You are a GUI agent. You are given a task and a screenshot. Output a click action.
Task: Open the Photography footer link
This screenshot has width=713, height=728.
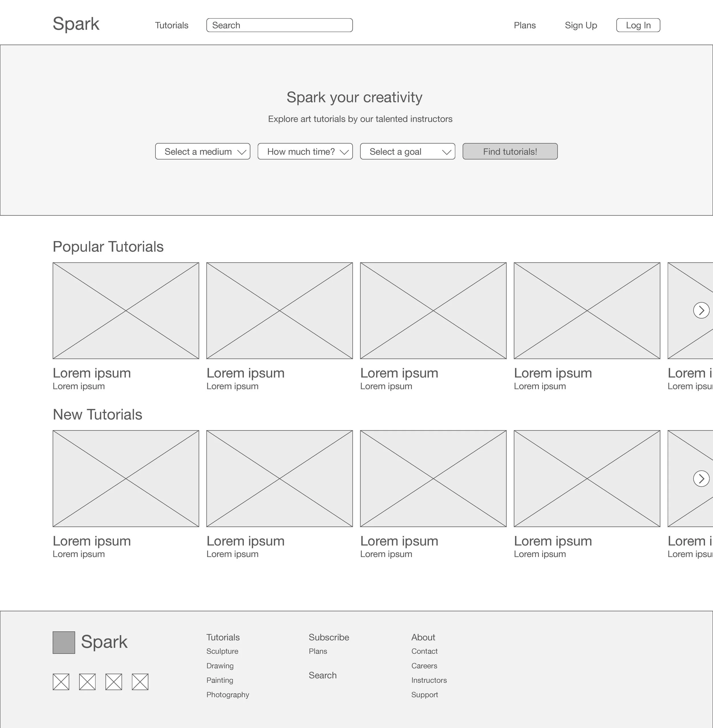pyautogui.click(x=228, y=695)
